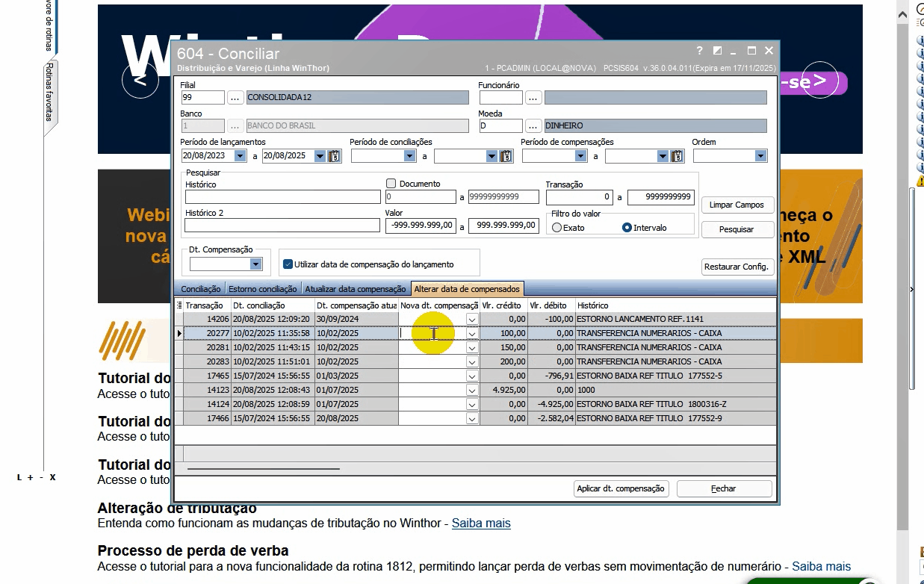Open new date dropdown for transaction 17466
The width and height of the screenshot is (924, 584).
tap(472, 418)
